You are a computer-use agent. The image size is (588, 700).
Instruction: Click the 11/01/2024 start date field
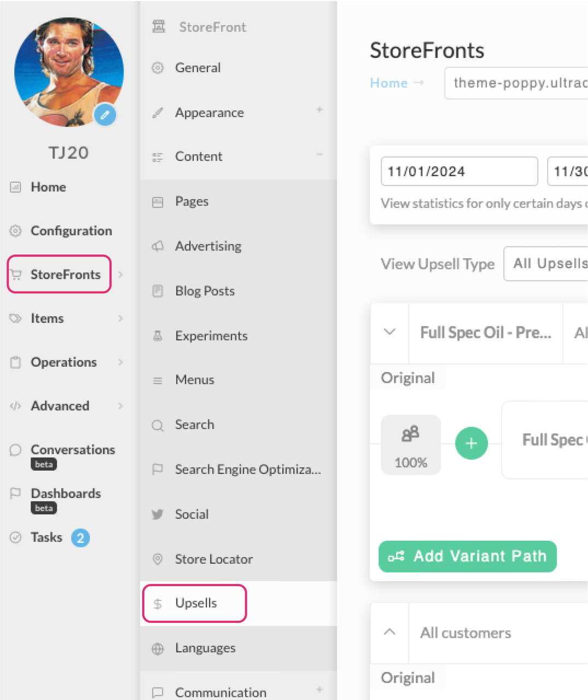click(459, 171)
